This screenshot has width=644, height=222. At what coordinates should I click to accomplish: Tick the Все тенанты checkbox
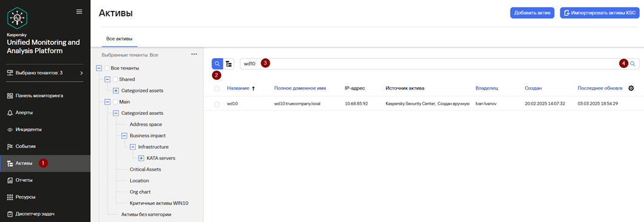107,68
